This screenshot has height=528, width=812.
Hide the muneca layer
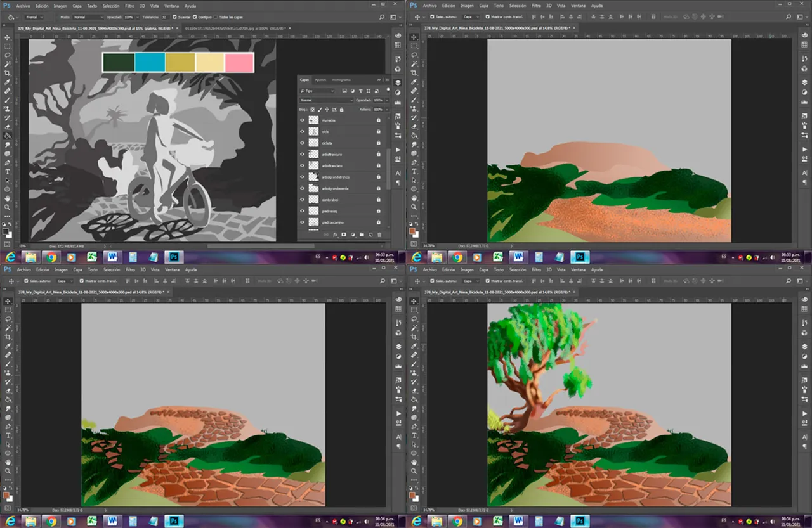pos(302,120)
